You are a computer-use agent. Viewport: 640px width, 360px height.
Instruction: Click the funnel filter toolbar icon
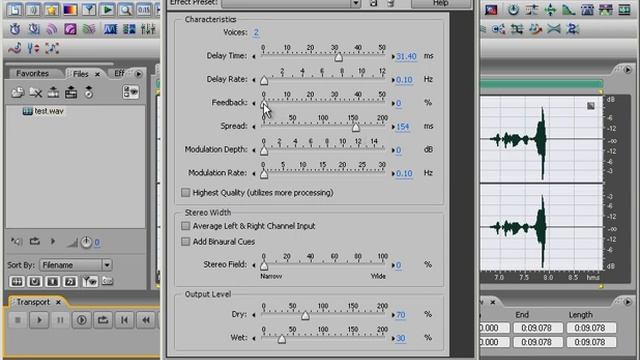89,10
